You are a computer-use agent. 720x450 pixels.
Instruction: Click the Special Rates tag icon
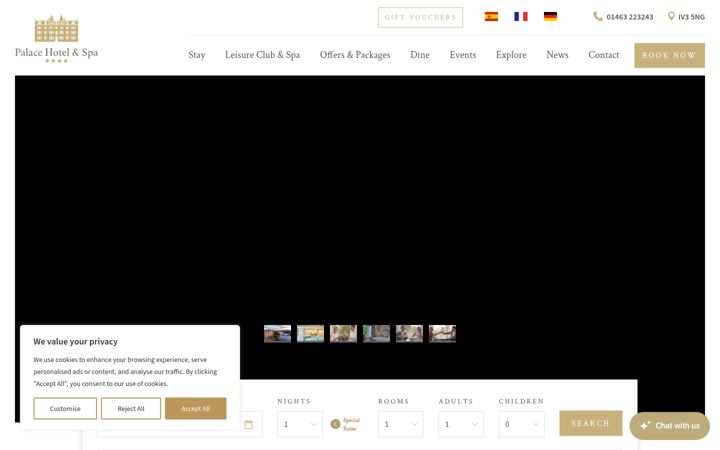335,424
